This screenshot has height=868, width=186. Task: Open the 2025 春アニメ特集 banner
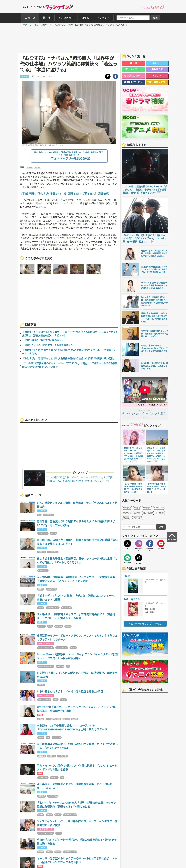145,127
